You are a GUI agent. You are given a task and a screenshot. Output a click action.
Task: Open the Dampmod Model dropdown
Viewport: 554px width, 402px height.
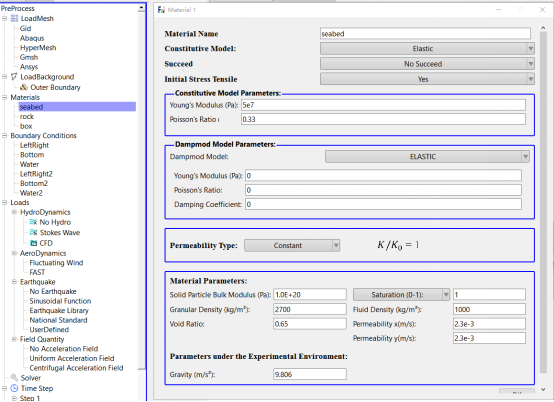tap(427, 156)
